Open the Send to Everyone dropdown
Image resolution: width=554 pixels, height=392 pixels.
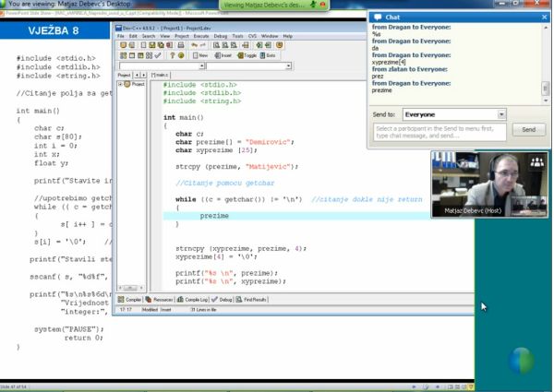(x=501, y=114)
